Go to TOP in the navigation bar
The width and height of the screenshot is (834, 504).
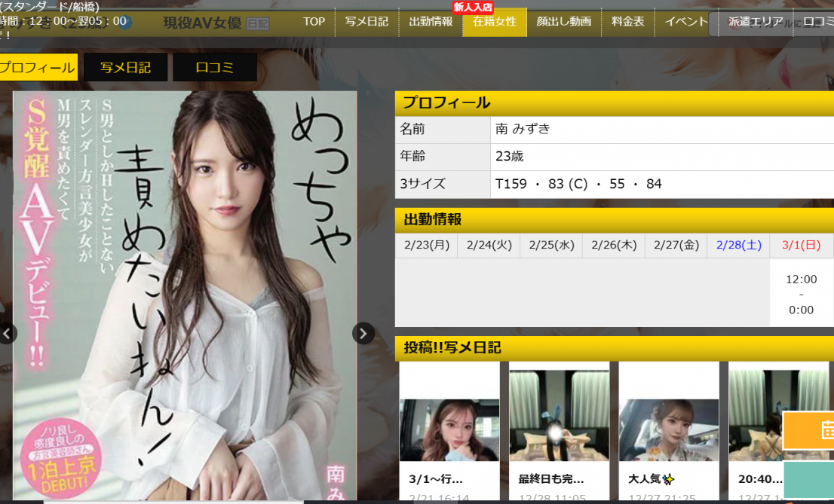click(314, 22)
